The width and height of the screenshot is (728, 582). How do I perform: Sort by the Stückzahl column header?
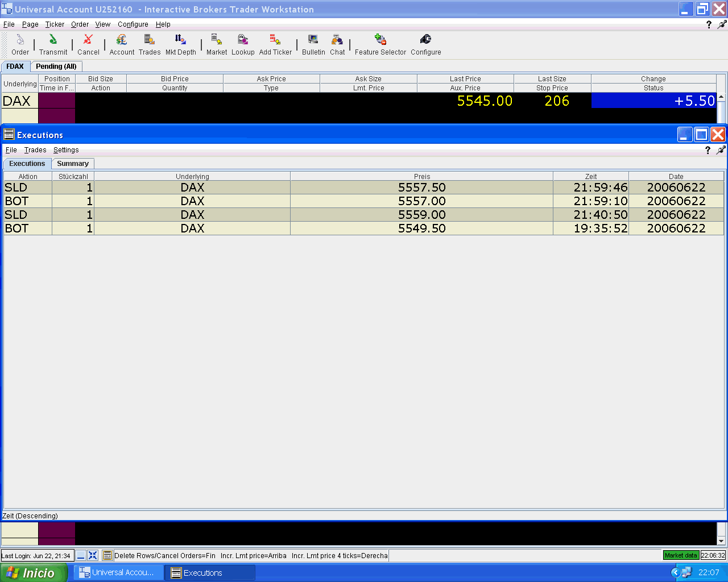73,176
